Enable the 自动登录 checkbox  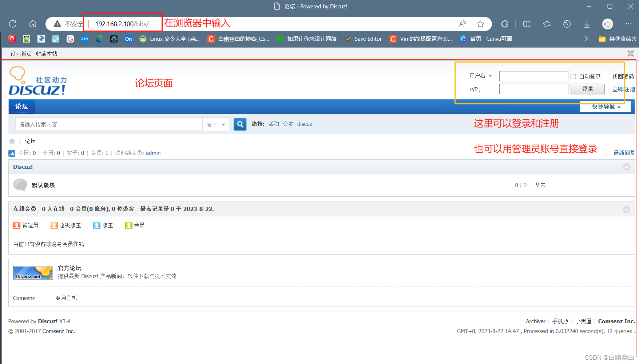tap(573, 76)
